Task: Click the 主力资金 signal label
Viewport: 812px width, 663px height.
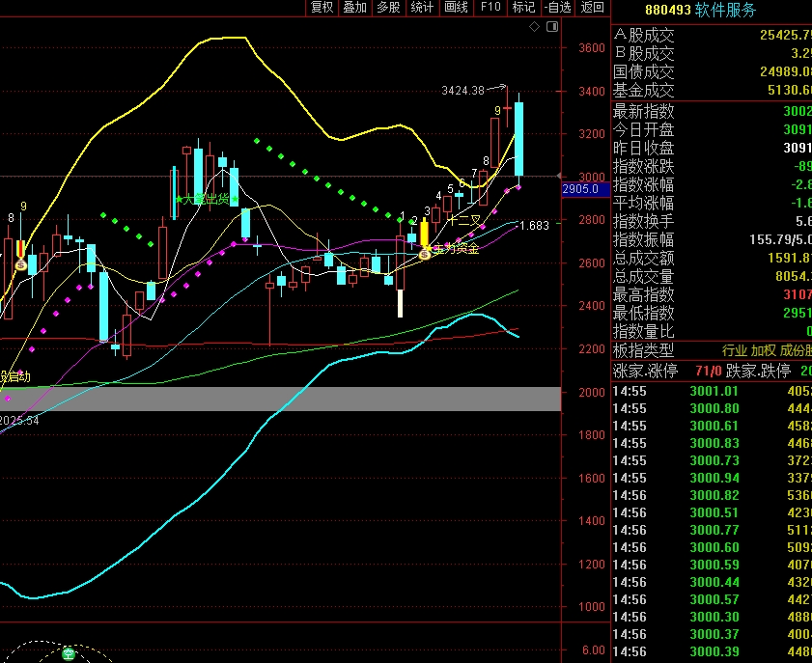Action: click(x=457, y=249)
